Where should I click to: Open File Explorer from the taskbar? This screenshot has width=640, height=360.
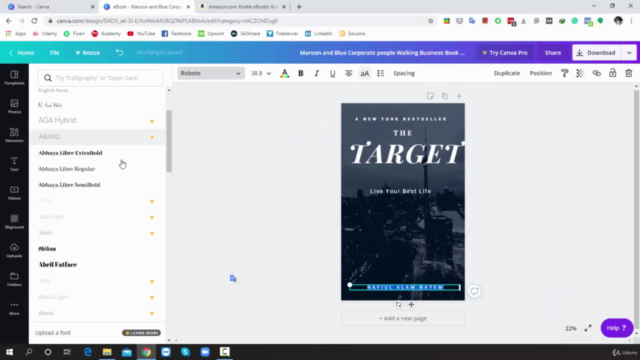(107, 352)
